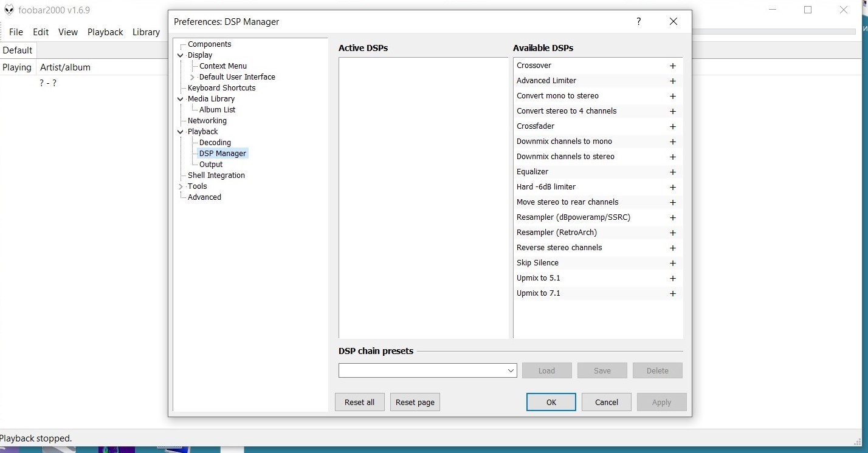Add Convert mono to stereo via plus icon
Image resolution: width=868 pixels, height=453 pixels.
click(x=673, y=96)
